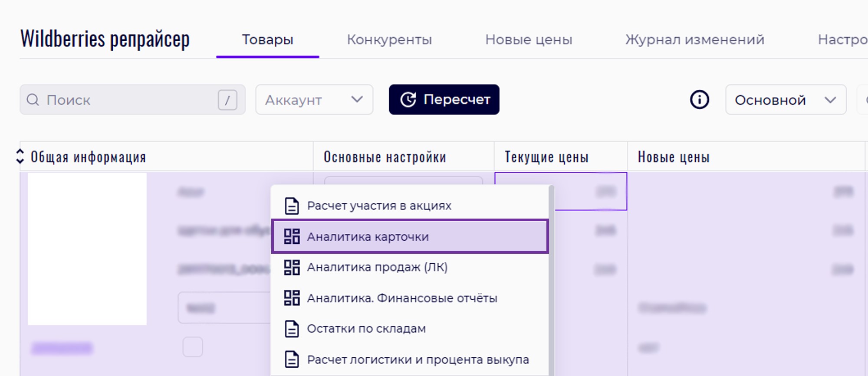Click the info circle icon
The image size is (868, 376).
699,100
